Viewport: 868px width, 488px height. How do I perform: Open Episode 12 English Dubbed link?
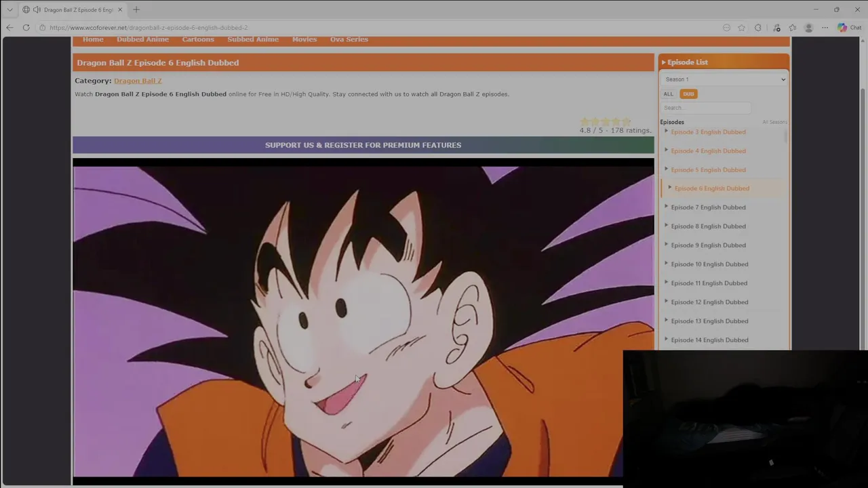pyautogui.click(x=709, y=302)
